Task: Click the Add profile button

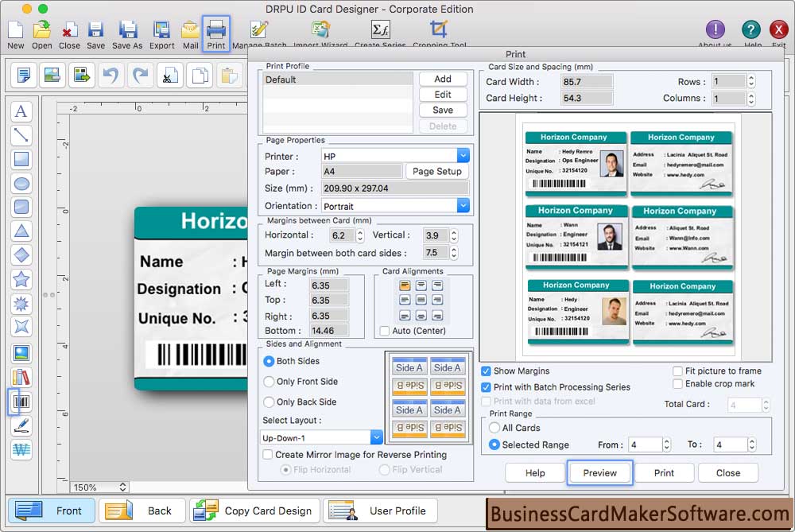Action: click(x=443, y=79)
